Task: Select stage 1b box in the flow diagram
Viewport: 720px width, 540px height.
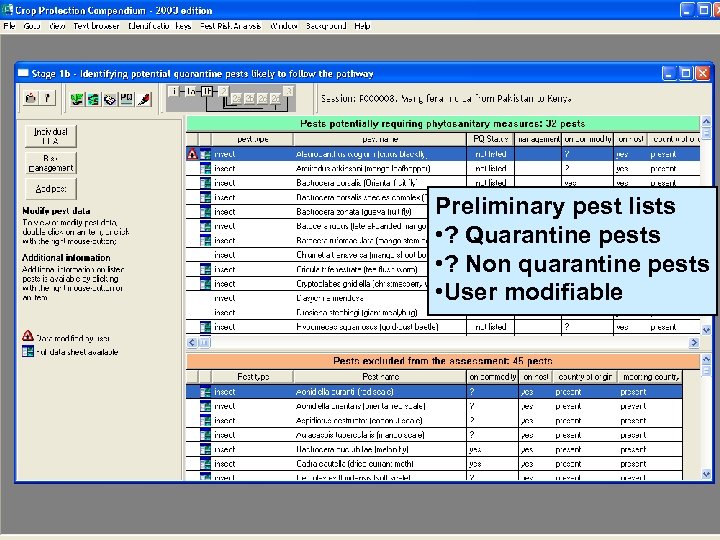Action: [207, 91]
